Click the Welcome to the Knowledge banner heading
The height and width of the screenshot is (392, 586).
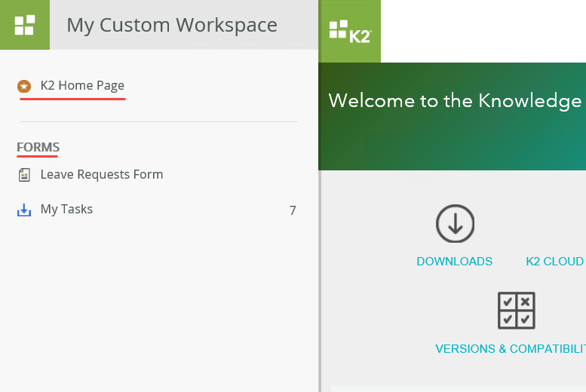coord(455,101)
